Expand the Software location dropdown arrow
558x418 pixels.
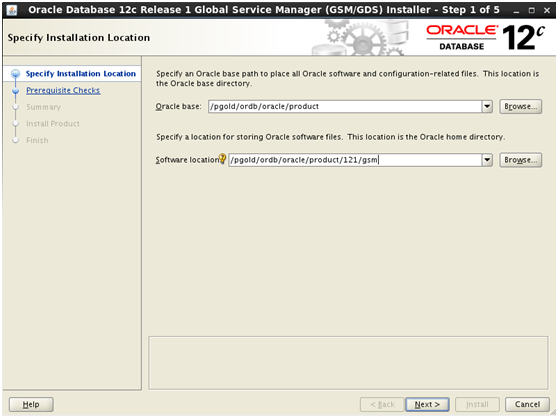click(487, 160)
